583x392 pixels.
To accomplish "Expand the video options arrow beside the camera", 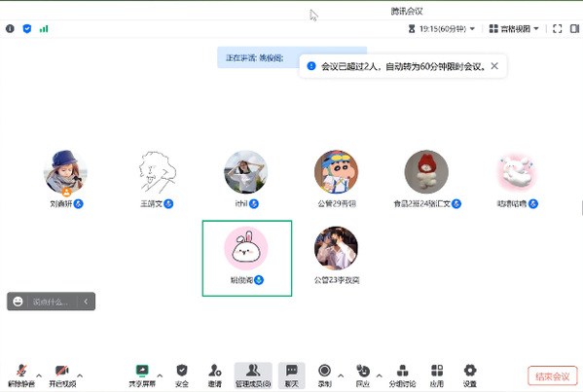I will tap(80, 375).
